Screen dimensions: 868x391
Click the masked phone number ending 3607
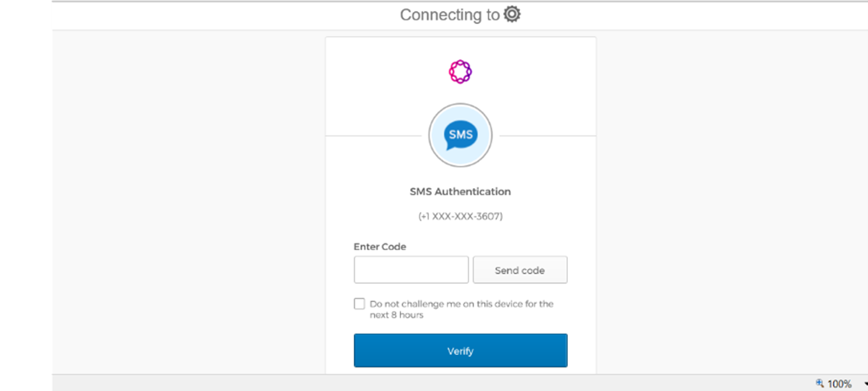(460, 216)
